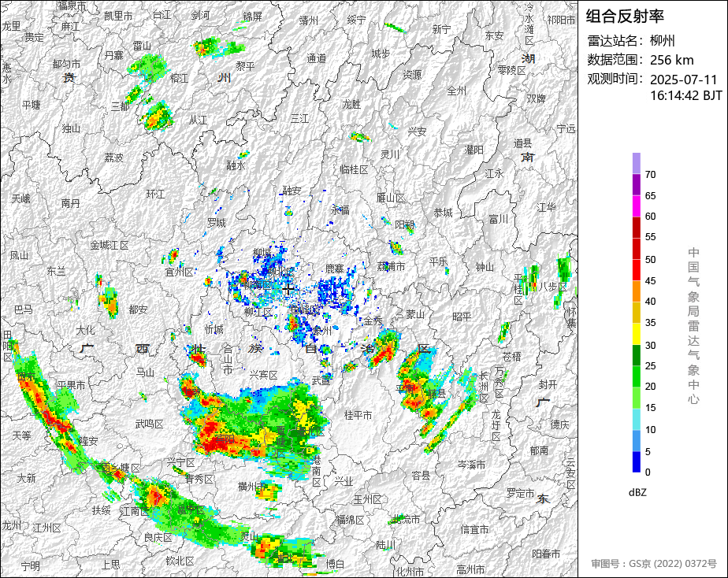
Task: Click the time stamp 16:14:42 BJT
Action: coord(685,95)
